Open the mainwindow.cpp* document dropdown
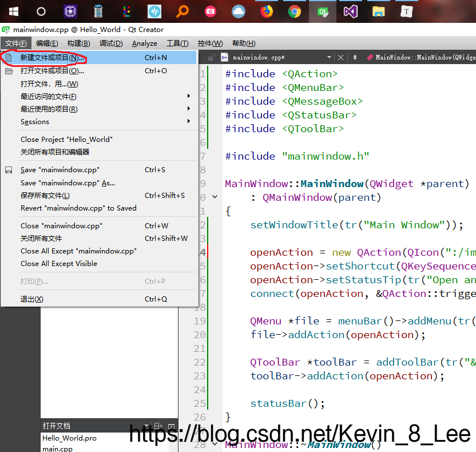Image resolution: width=476 pixels, height=452 pixels. (x=329, y=57)
